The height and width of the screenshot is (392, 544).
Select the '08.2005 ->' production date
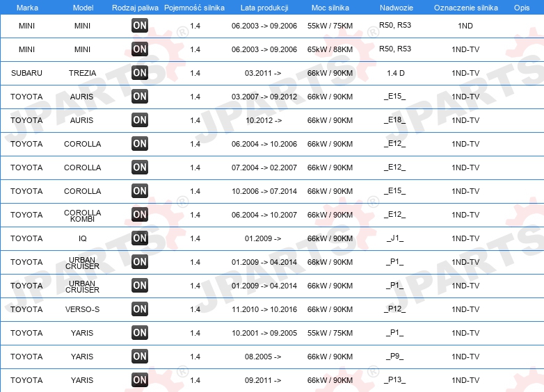263,357
